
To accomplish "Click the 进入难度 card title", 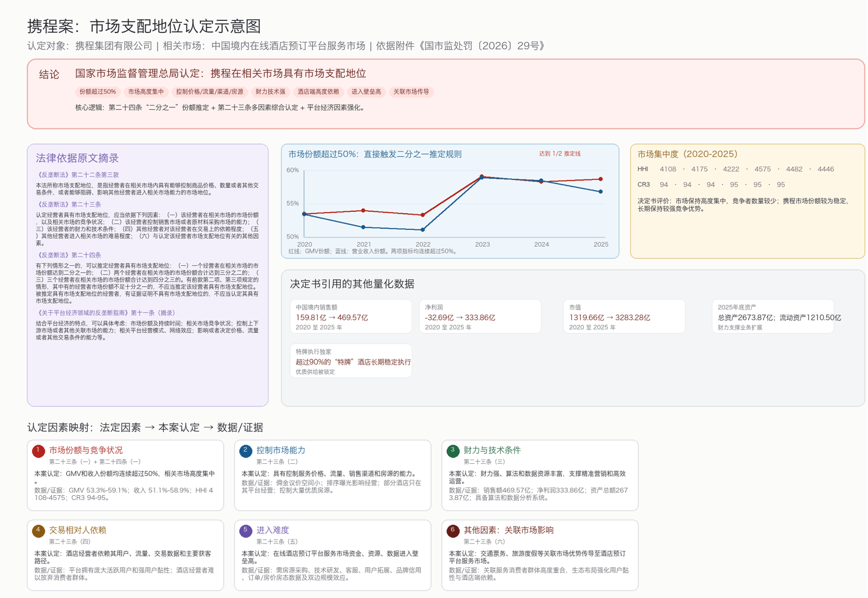I will pyautogui.click(x=272, y=530).
